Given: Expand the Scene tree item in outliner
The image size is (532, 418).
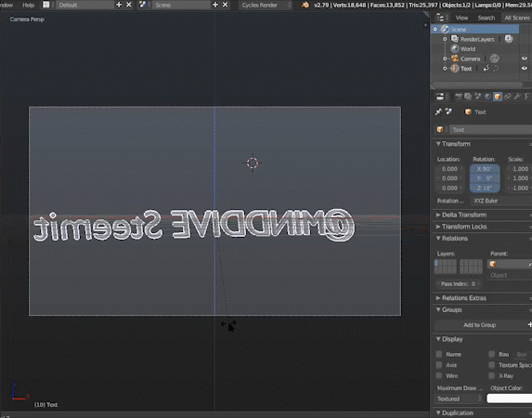Looking at the screenshot, I should (435, 29).
